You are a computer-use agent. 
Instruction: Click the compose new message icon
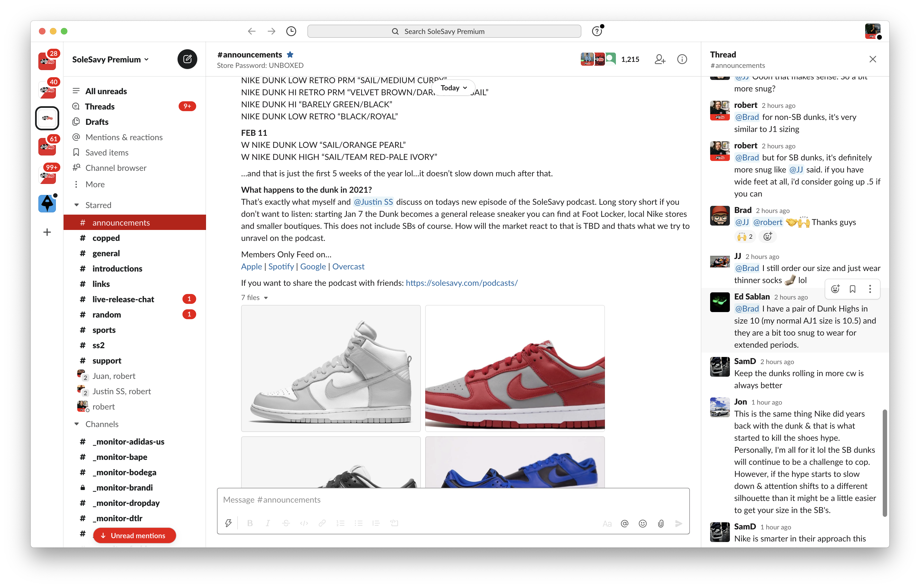187,59
